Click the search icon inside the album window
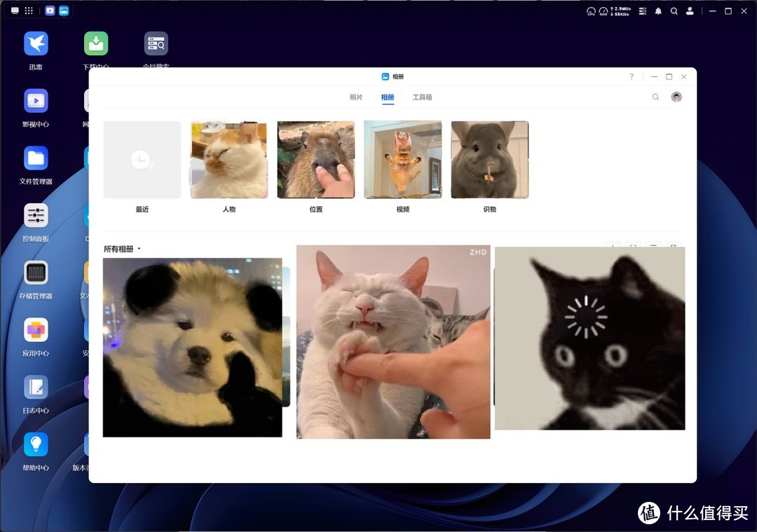Viewport: 757px width, 532px height. [x=655, y=97]
